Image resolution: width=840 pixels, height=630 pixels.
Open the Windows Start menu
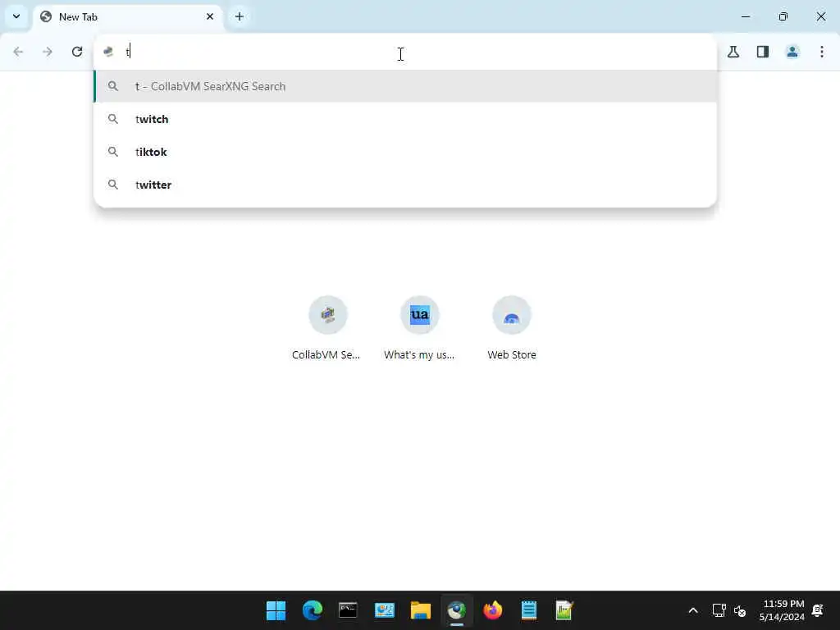(x=276, y=610)
